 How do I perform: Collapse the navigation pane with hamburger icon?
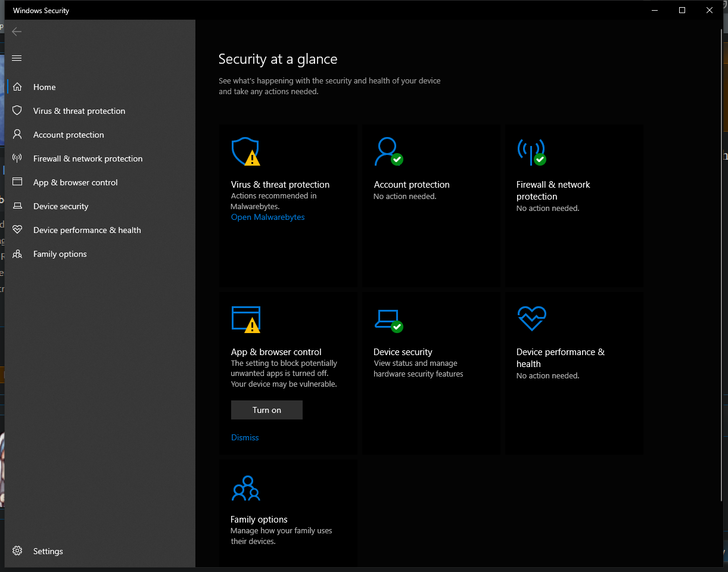17,58
